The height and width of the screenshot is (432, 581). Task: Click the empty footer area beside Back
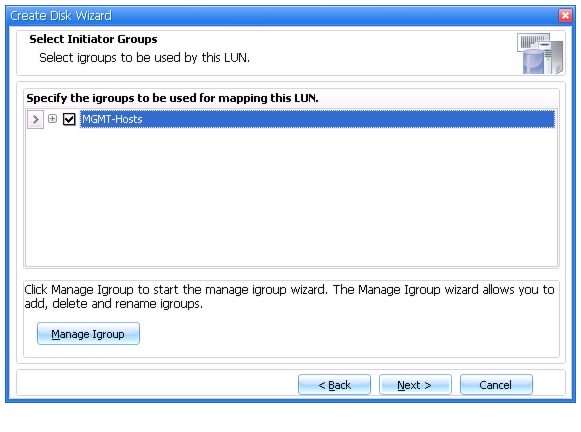click(x=157, y=385)
